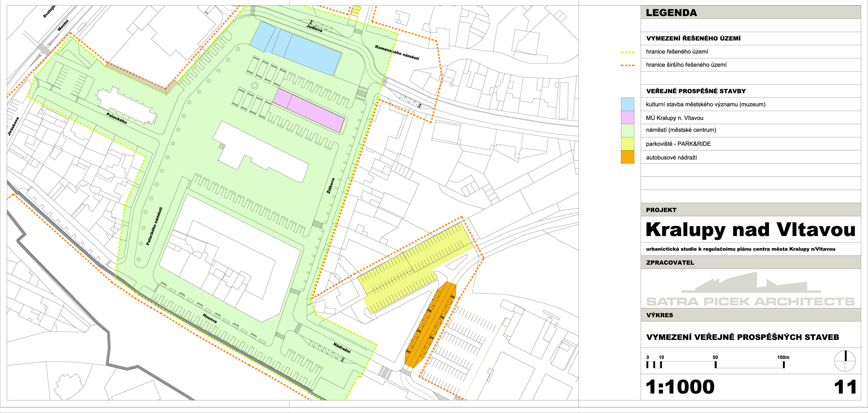Click the orange autobusové nádraží legend swatch

(627, 157)
